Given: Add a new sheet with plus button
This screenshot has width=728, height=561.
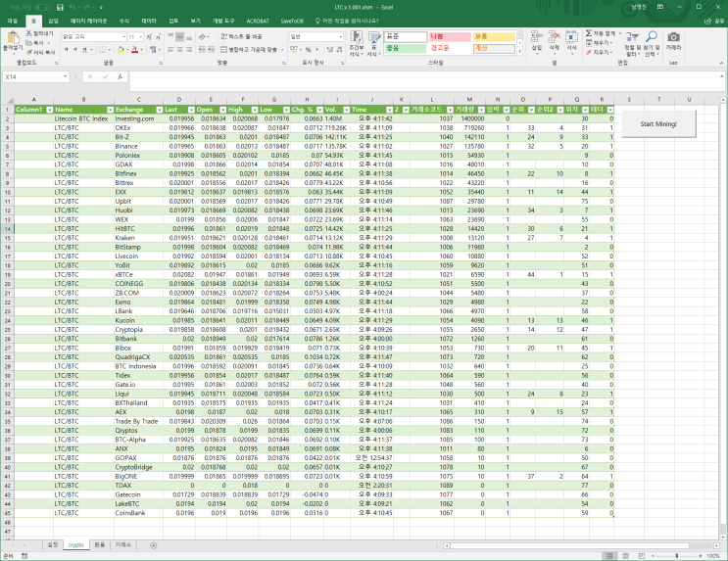Looking at the screenshot, I should click(x=153, y=545).
